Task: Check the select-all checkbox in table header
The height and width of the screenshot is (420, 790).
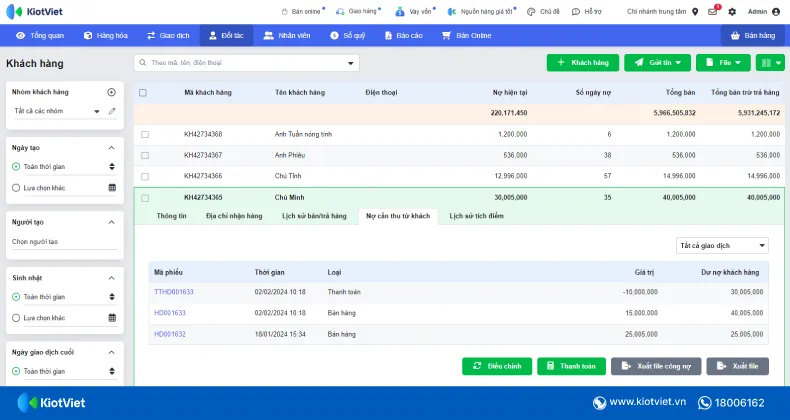Action: click(x=143, y=93)
